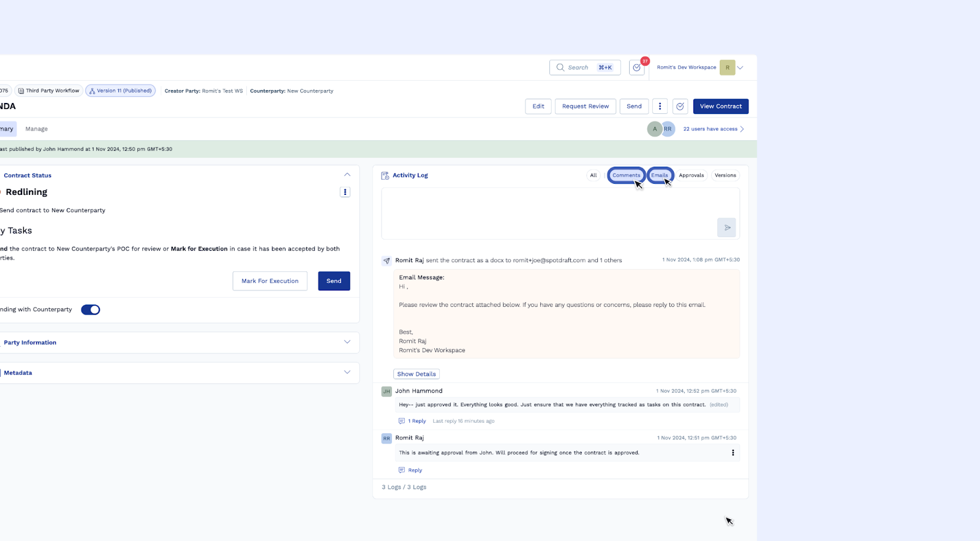Click the timestamp '1 Nov 2024, 12:52 pm GMT+5:30'
Screen dimensions: 980x541
[696, 391]
